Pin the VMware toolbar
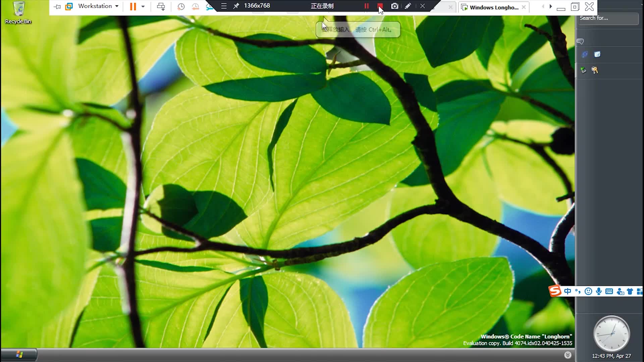The height and width of the screenshot is (362, 644). click(x=56, y=7)
